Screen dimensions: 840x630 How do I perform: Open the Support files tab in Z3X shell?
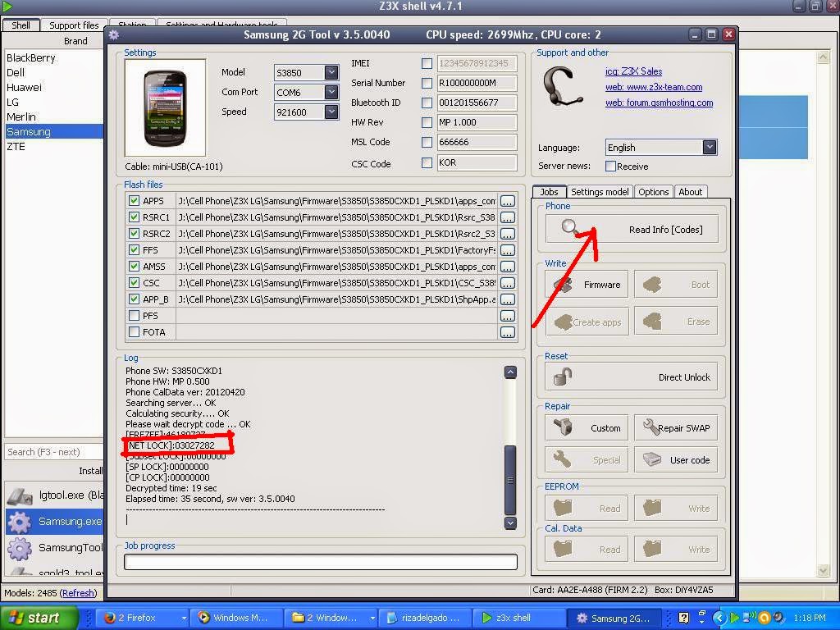pos(74,25)
